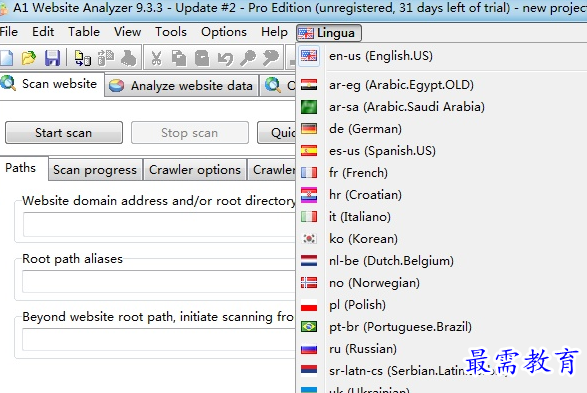The width and height of the screenshot is (587, 393).
Task: Close the Lingua language menu
Action: coord(329,33)
